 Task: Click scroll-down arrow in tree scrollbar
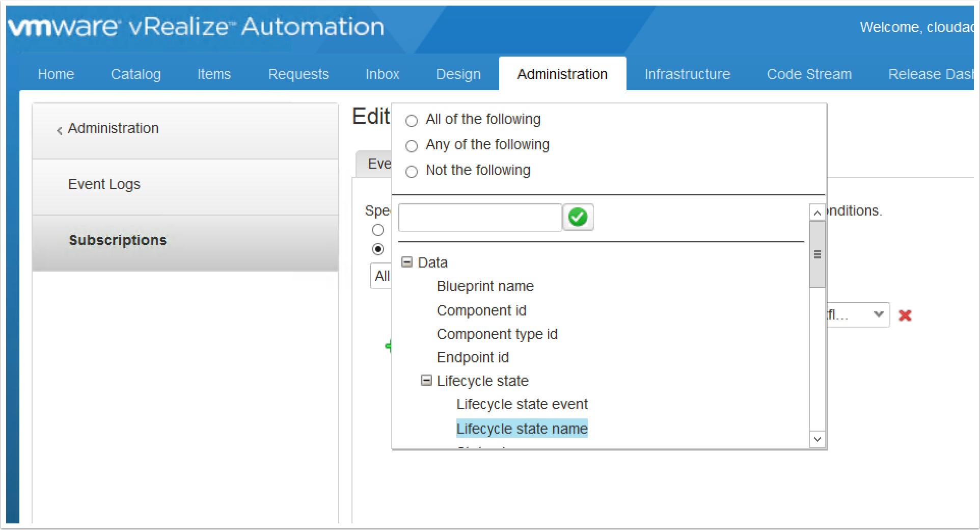(x=817, y=439)
